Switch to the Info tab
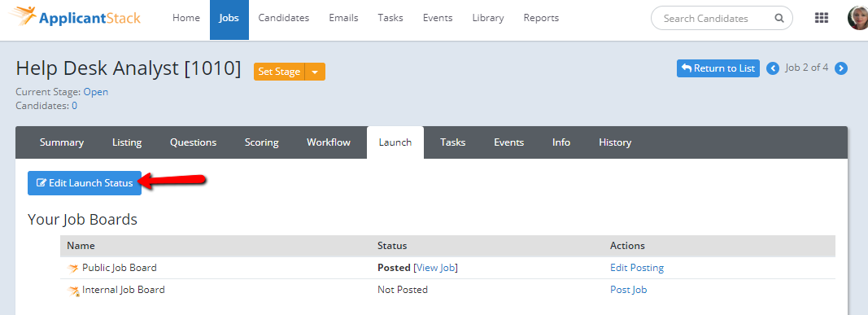 [x=561, y=142]
